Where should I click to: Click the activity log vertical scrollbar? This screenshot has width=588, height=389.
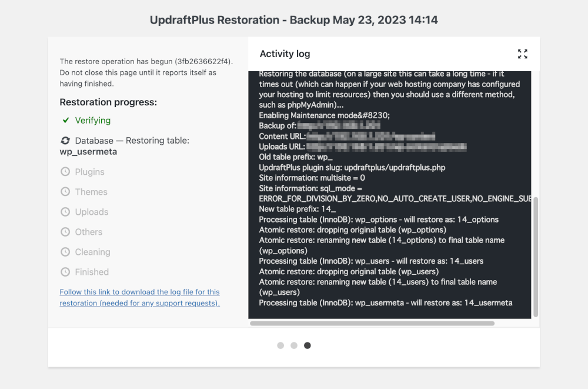[536, 257]
